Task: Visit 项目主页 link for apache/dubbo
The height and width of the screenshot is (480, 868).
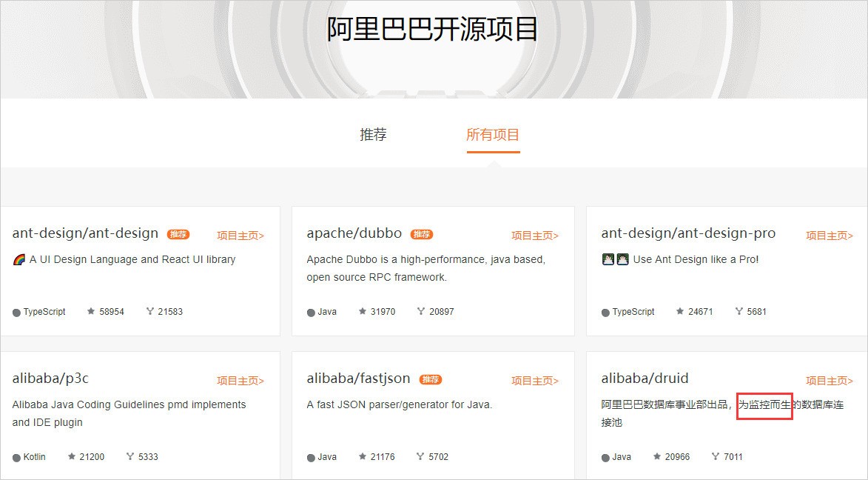Action: click(535, 236)
